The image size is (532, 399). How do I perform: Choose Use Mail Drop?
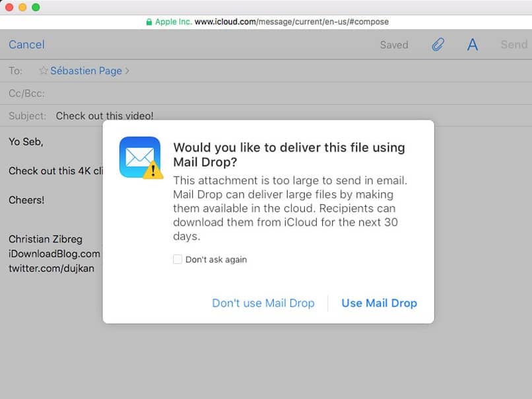(379, 303)
